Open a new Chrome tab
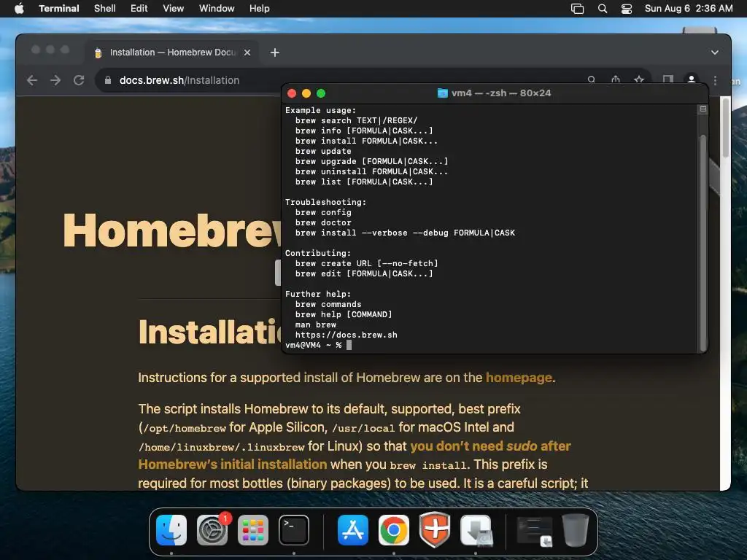 click(275, 52)
